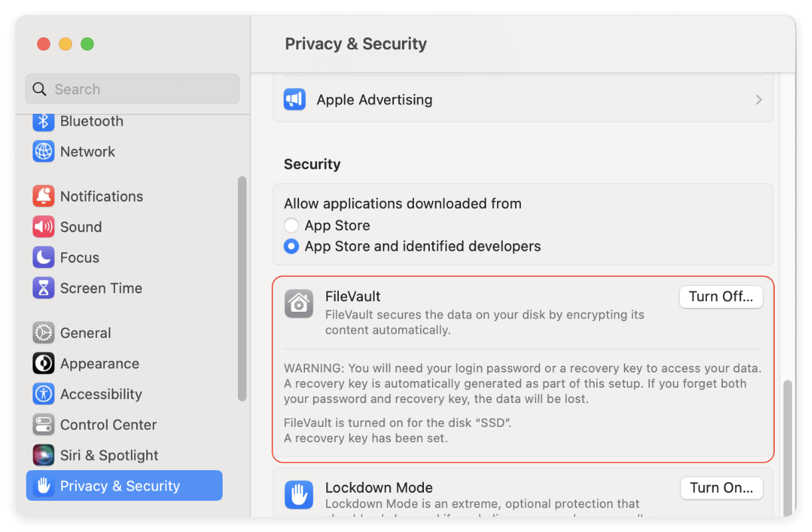This screenshot has height=532, width=812.
Task: Click the Lockdown Mode hand icon
Action: click(x=298, y=495)
